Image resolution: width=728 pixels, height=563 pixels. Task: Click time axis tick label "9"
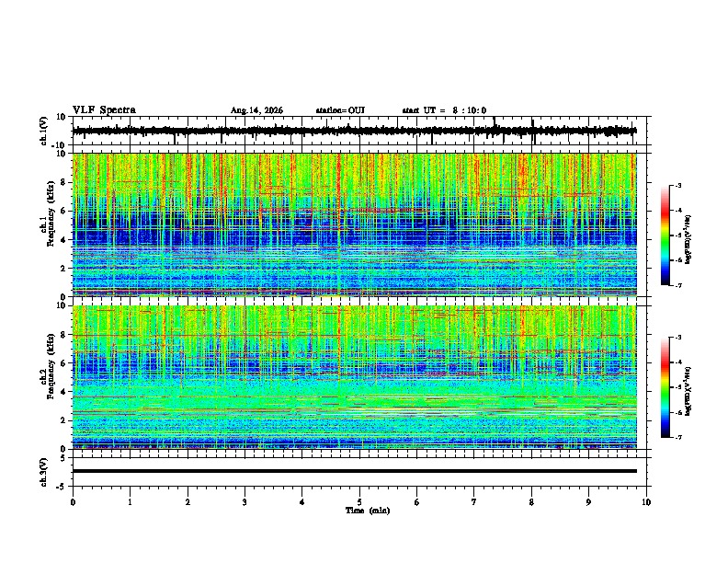tap(588, 502)
